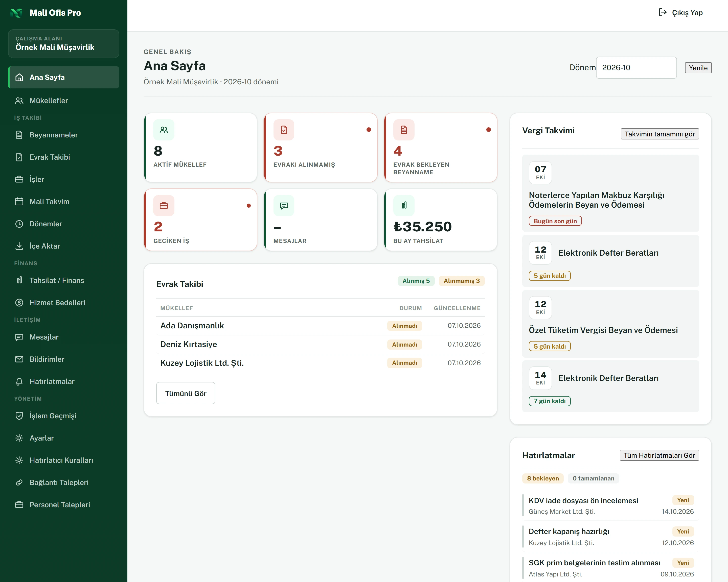Click the Personel Talepleri briefcase icon
728x582 pixels.
[x=19, y=505]
